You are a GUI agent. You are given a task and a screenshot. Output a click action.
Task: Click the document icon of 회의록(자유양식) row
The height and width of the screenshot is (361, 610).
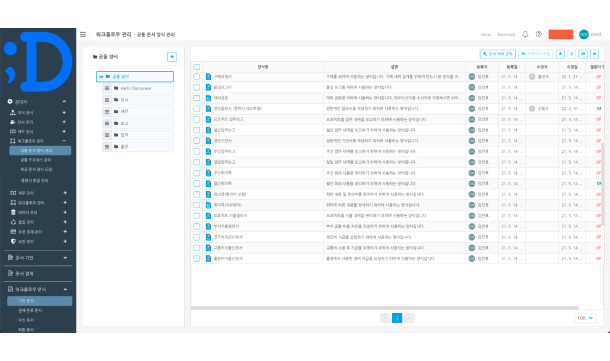(208, 205)
